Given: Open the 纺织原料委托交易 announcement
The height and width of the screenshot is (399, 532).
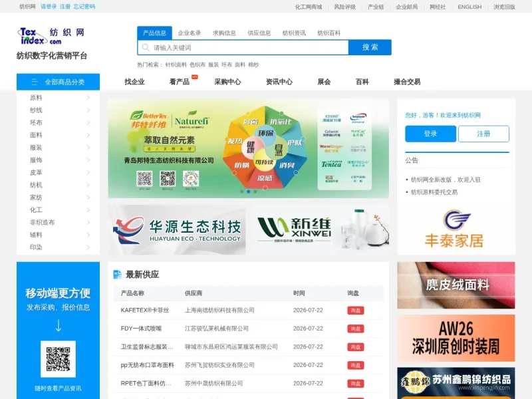Looking at the screenshot, I should click(x=434, y=192).
